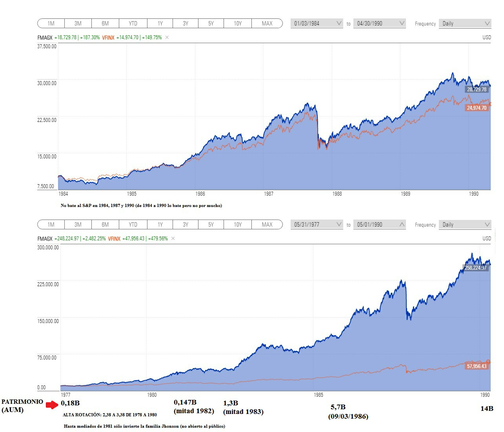Image resolution: width=504 pixels, height=432 pixels.
Task: Remove VFINX comparison in top chart
Action: point(167,38)
